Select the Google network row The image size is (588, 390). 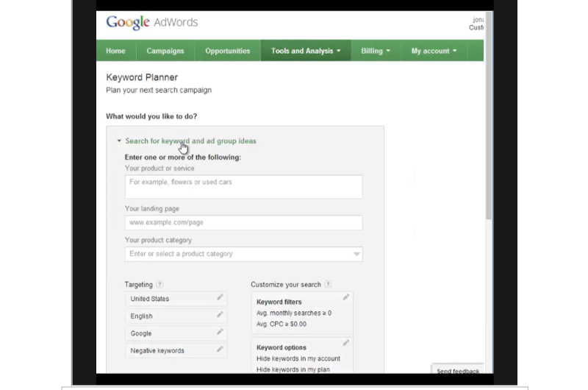pyautogui.click(x=176, y=333)
